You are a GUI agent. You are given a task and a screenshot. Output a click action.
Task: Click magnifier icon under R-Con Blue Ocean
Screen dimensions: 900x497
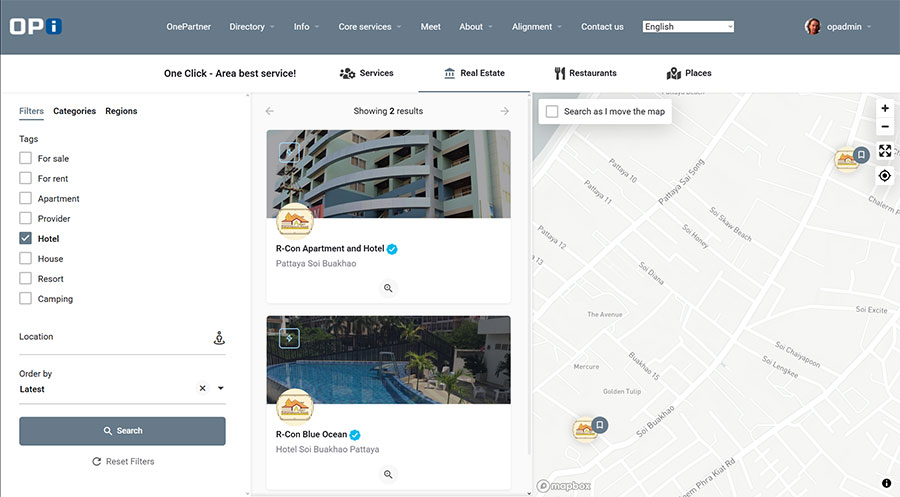click(388, 474)
